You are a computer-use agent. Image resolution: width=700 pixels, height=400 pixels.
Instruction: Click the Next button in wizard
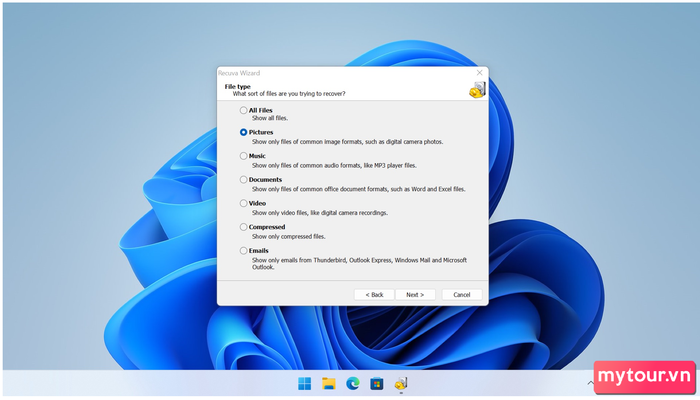coord(415,295)
